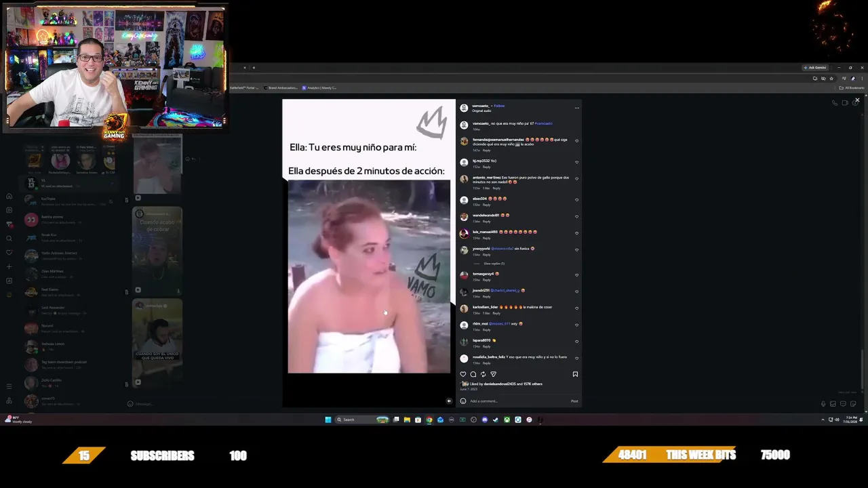This screenshot has height=488, width=868.
Task: Open Notifications heart in the sidebar
Action: 9,252
